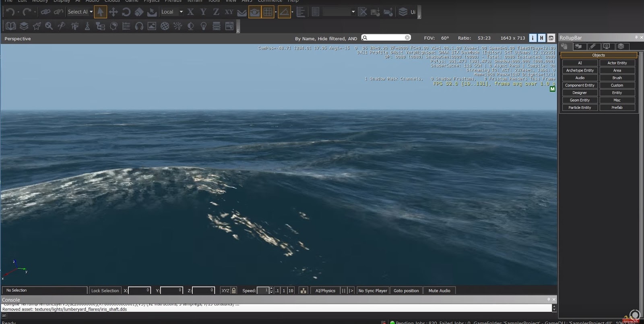The image size is (644, 324).
Task: Open the Redo history dropdown arrow
Action: (x=35, y=12)
